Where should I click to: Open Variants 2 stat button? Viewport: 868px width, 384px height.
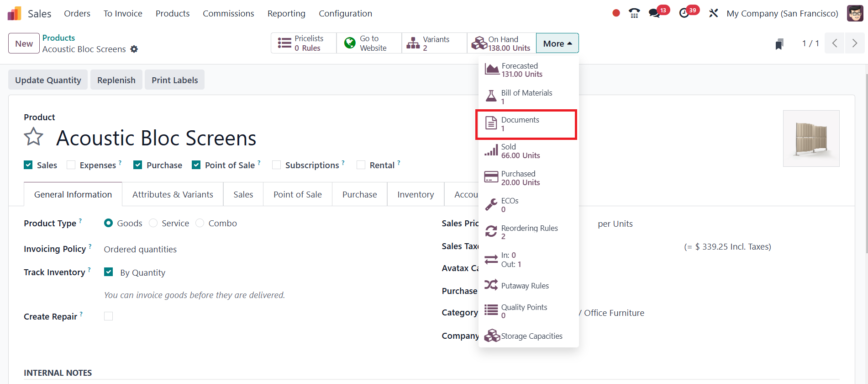coord(434,43)
